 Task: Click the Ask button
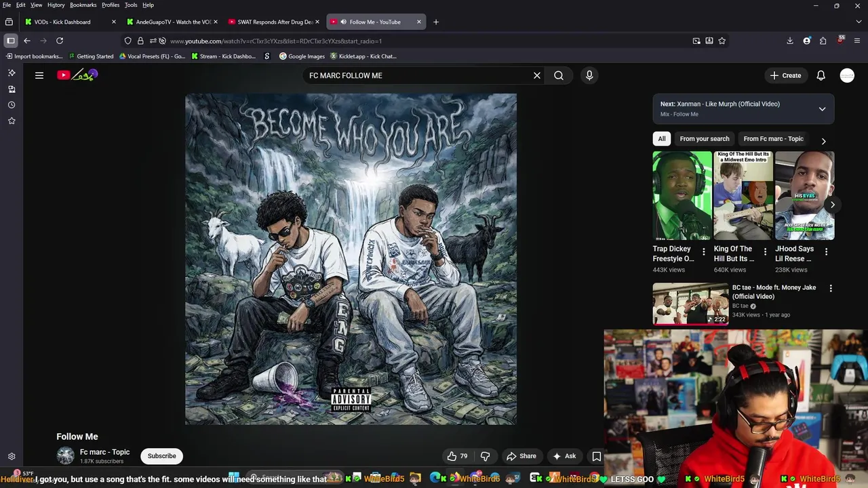pos(564,456)
